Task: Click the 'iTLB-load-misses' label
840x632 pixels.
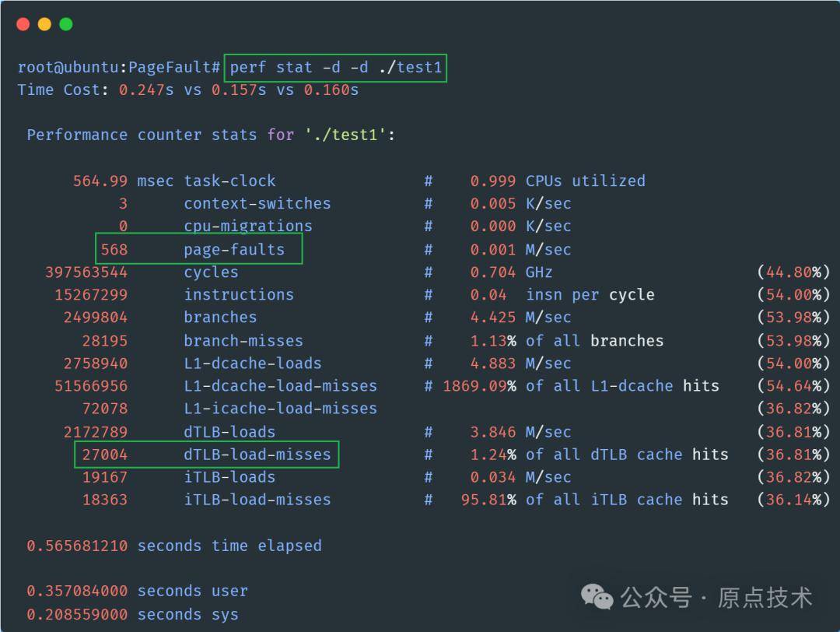Action: point(257,499)
